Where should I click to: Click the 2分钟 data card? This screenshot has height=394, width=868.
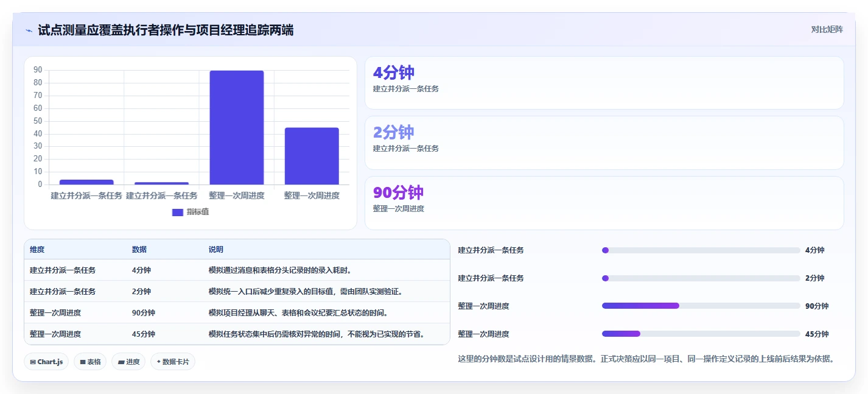point(604,142)
